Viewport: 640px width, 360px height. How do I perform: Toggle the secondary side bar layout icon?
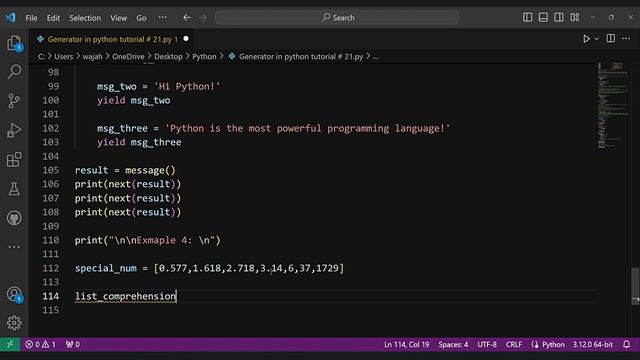(x=559, y=17)
